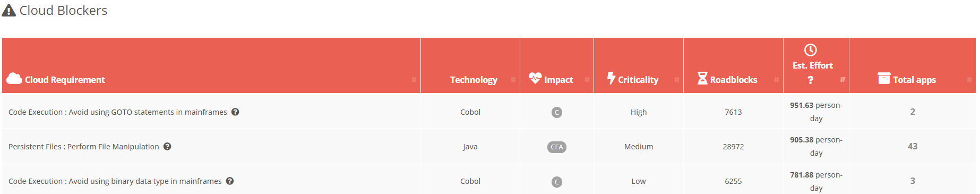
Task: Open help for binary data type requirement
Action: pos(230,181)
